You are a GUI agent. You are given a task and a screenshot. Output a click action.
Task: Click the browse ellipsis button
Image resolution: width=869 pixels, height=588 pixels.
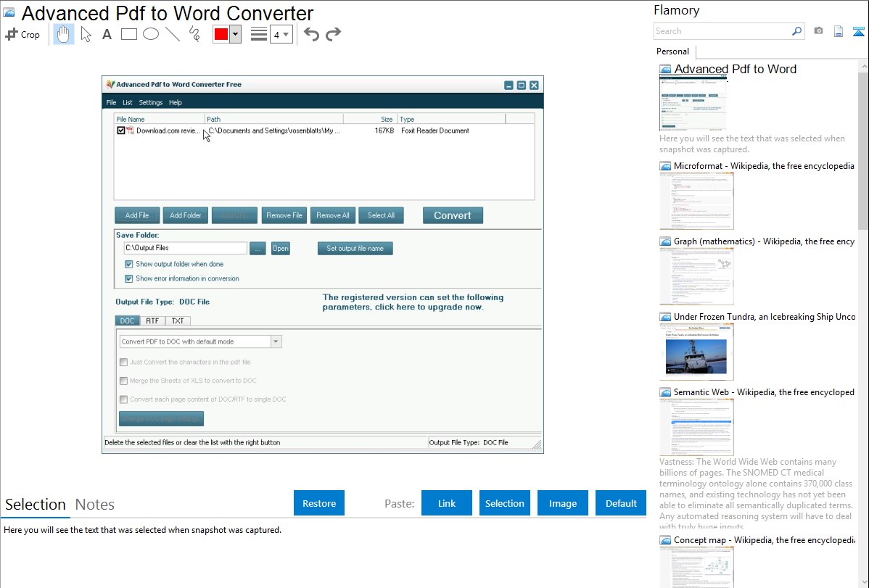[258, 248]
